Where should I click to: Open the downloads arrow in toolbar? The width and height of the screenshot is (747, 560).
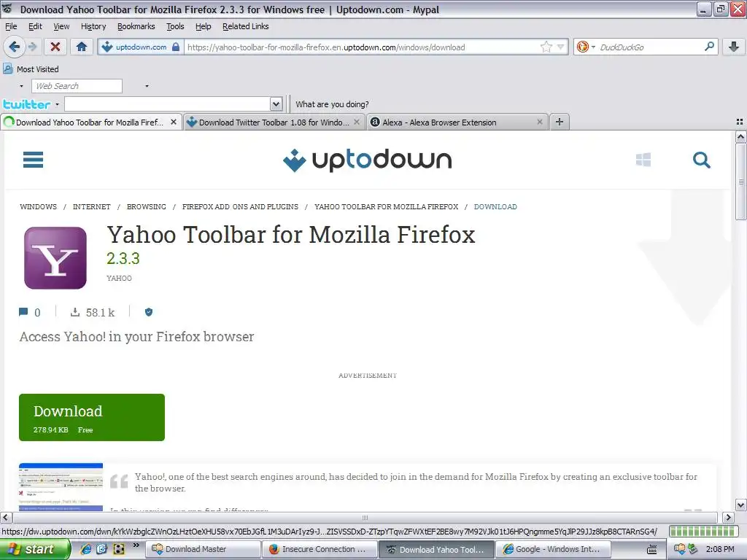[x=734, y=47]
